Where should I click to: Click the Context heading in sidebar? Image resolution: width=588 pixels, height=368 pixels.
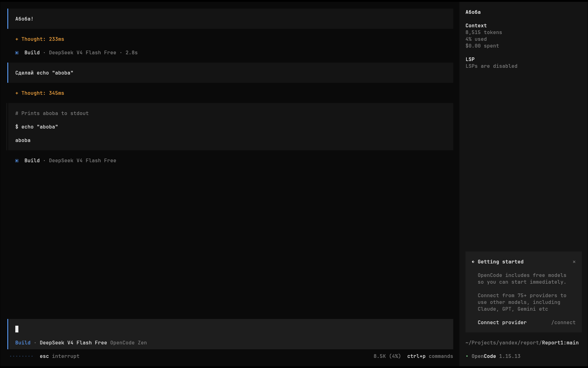point(476,26)
